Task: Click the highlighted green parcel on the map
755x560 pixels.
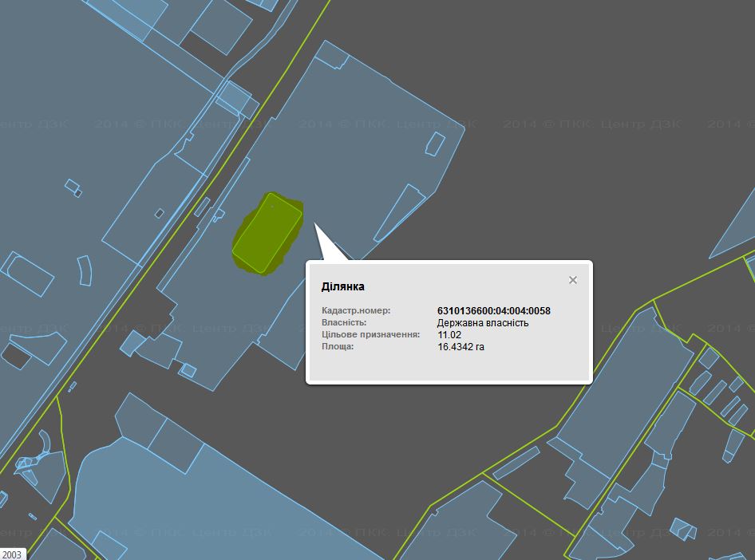Action: click(x=267, y=233)
